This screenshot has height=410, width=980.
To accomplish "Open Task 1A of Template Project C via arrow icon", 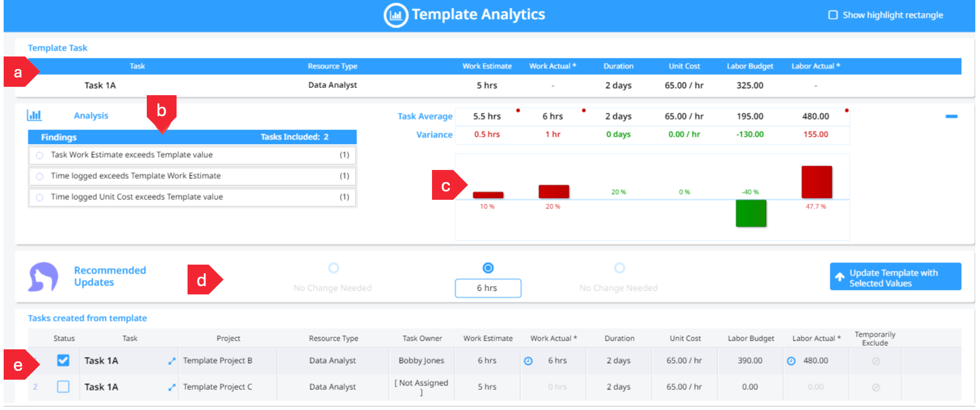I will [x=171, y=388].
